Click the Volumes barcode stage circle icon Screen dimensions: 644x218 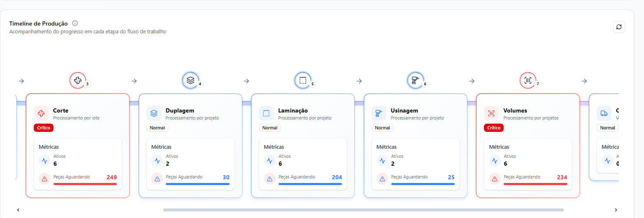coord(528,80)
